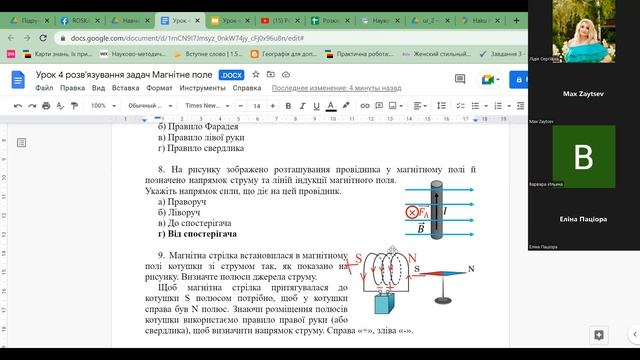This screenshot has width=640, height=360.
Task: Click the browser back arrow
Action: tap(11, 38)
